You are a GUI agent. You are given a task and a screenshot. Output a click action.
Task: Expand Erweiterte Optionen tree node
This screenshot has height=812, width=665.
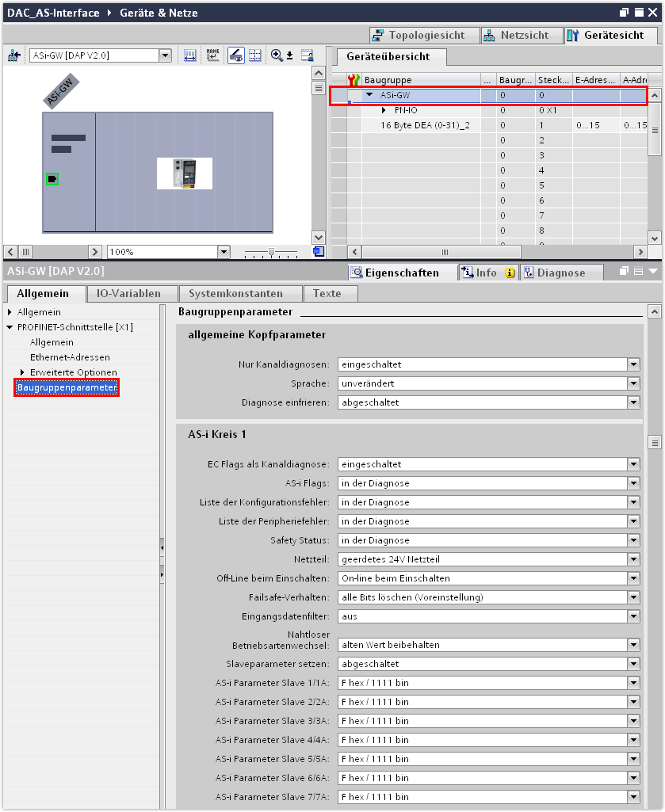22,372
